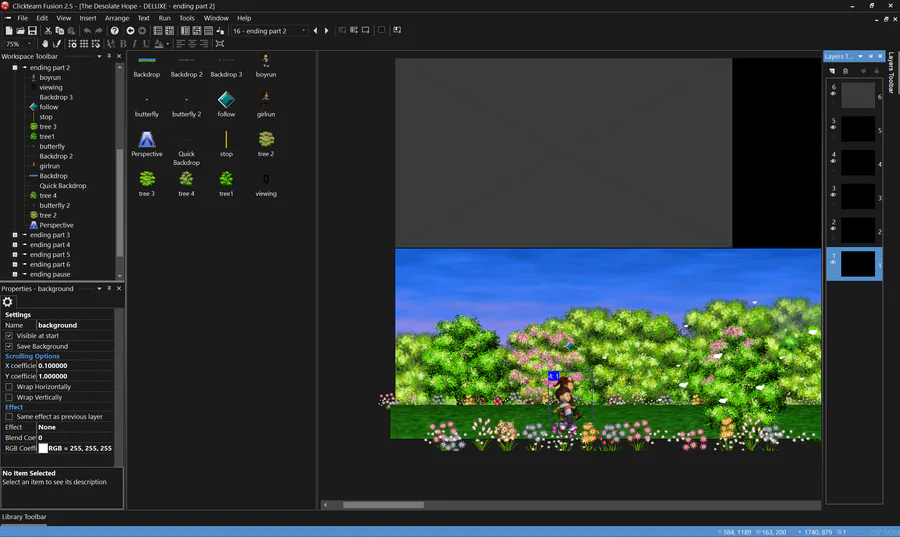Toggle Visible at start checkbox
900x537 pixels.
pyautogui.click(x=9, y=336)
